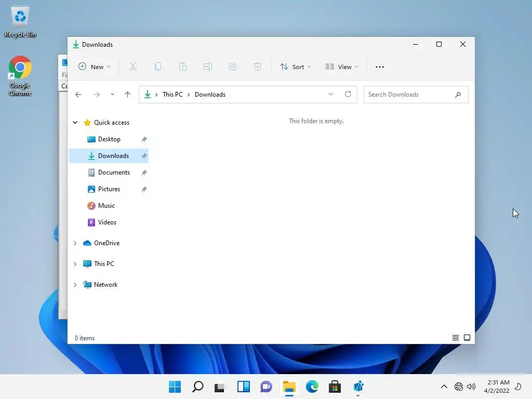Launch Microsoft Edge from the taskbar
Viewport: 532px width, 399px height.
pos(312,387)
